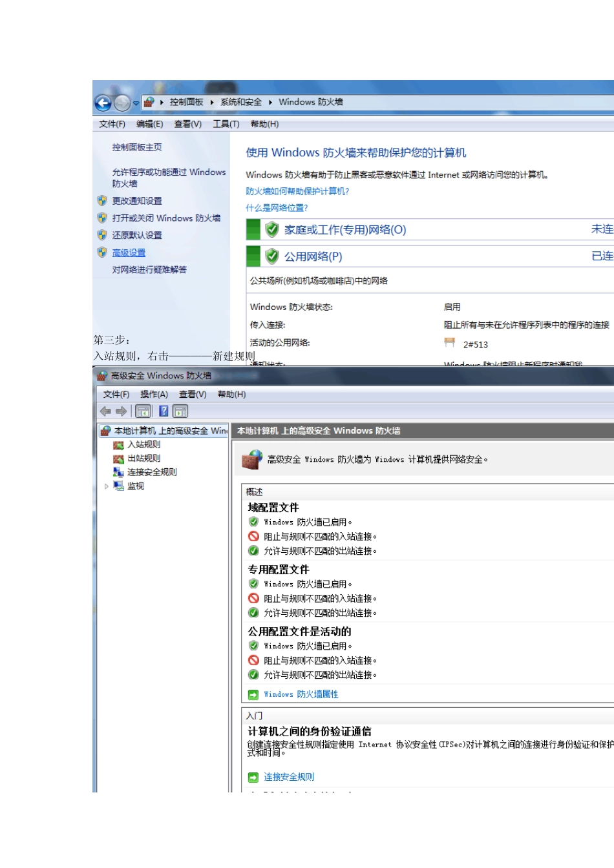This screenshot has width=614, height=868.
Task: Select 监视 in tree
Action: pyautogui.click(x=136, y=486)
